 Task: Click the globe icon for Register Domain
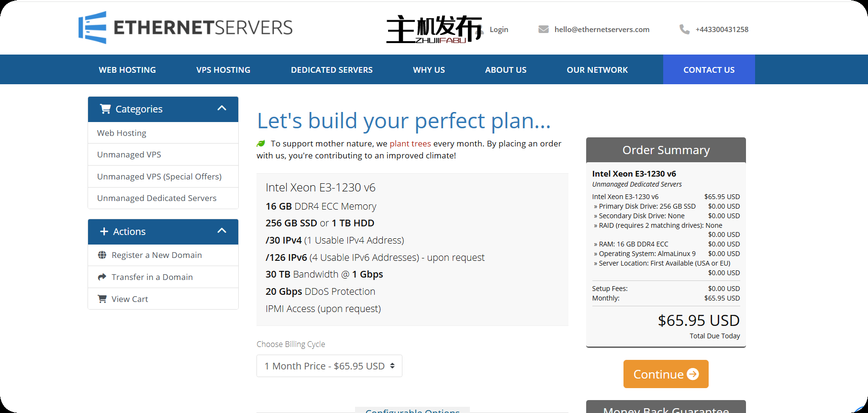point(102,255)
